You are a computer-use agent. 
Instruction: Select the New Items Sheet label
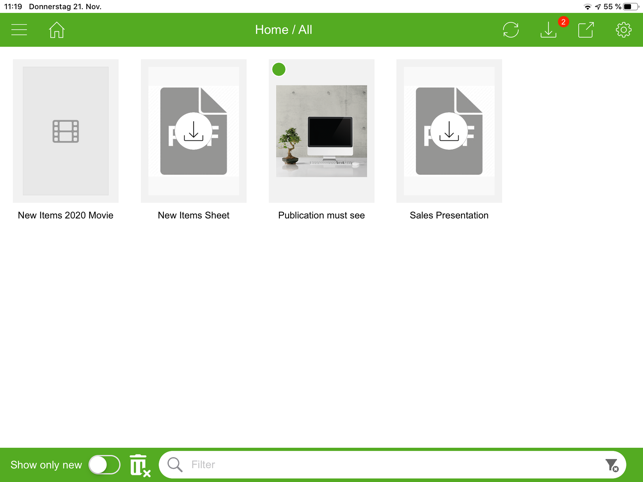194,215
